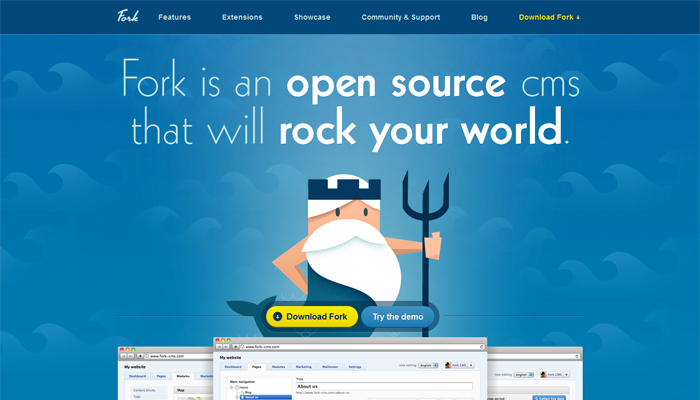Click the yellow Download Fork button

[x=312, y=317]
